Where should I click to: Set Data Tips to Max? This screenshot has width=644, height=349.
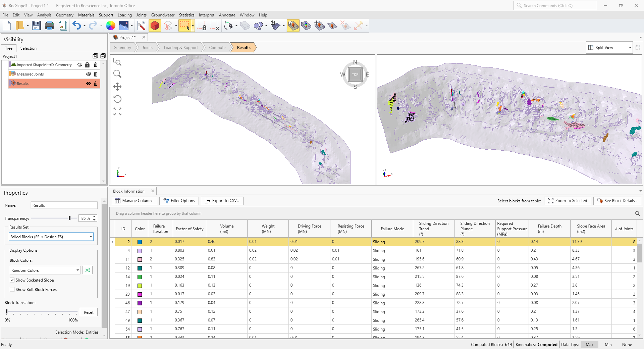589,345
